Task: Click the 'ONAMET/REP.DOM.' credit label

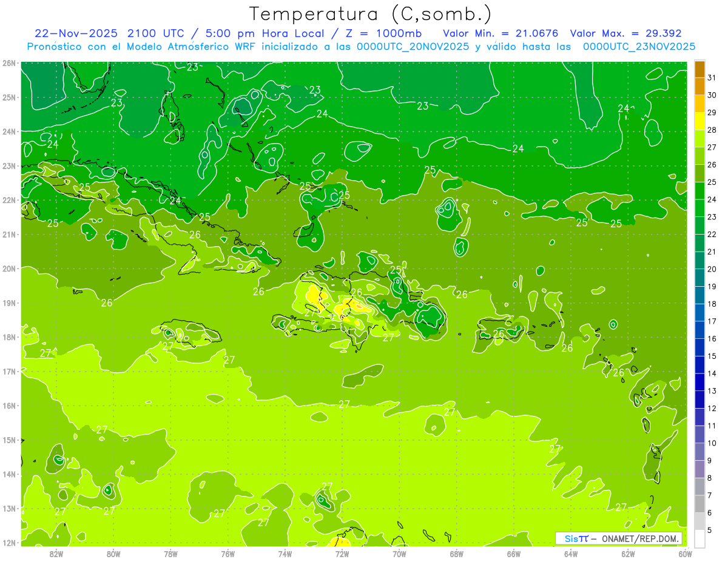Action: [639, 538]
